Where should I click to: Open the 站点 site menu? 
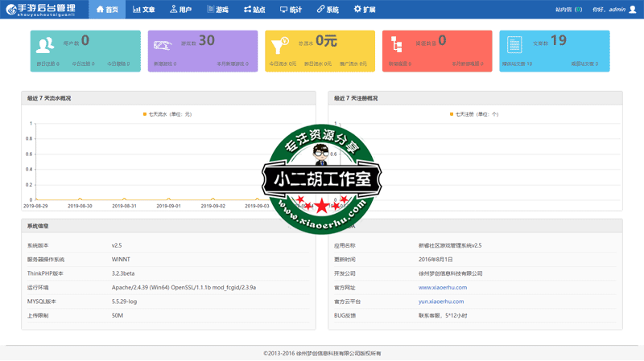pos(254,10)
